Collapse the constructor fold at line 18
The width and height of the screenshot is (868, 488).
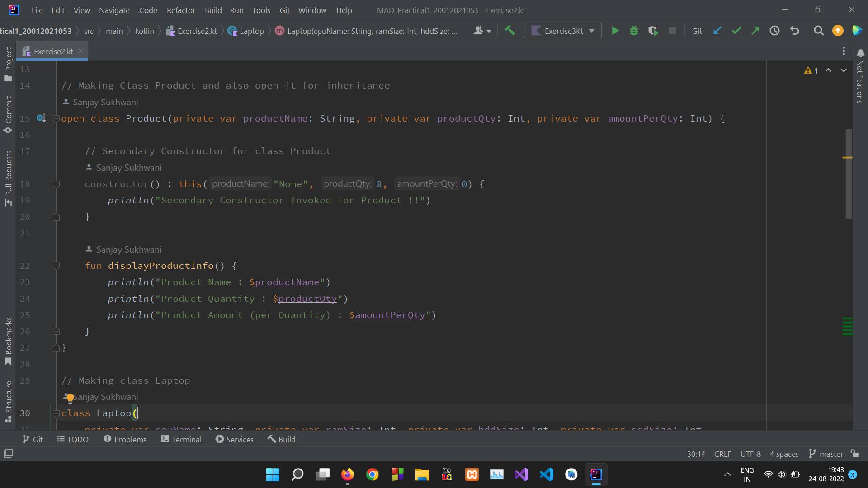(x=56, y=184)
